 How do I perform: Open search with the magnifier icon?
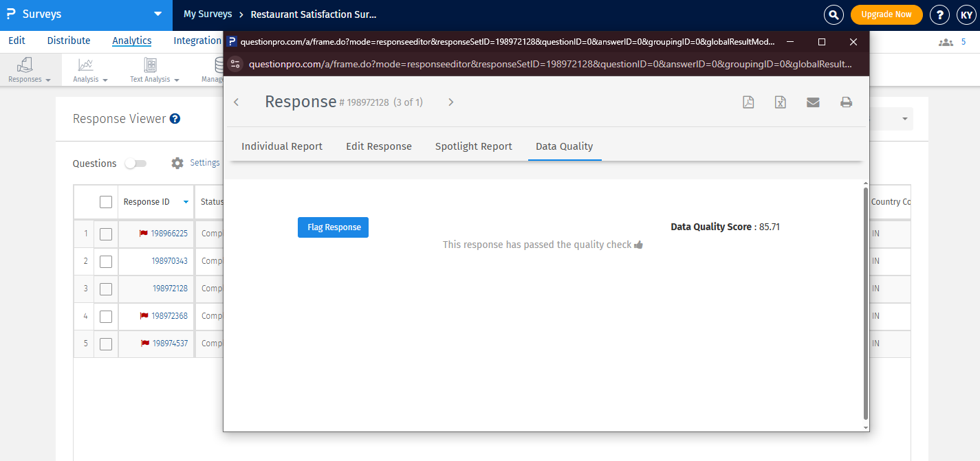[x=833, y=14]
